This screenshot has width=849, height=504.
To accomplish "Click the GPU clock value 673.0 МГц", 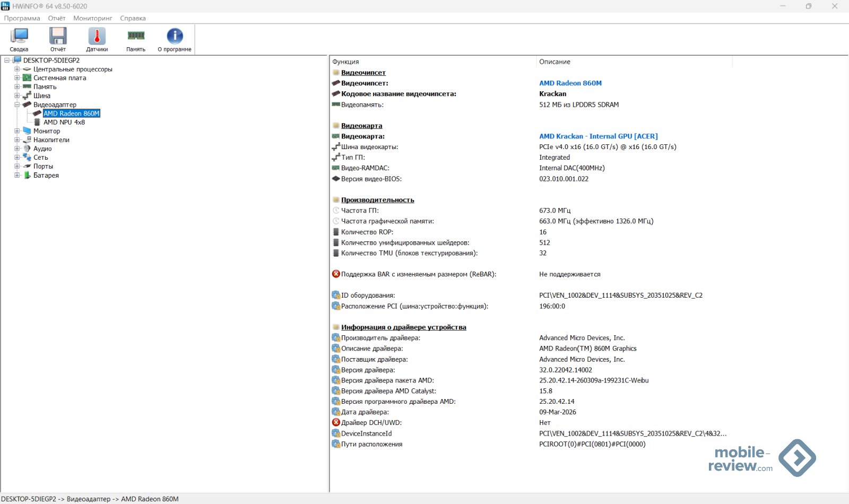I will click(555, 211).
